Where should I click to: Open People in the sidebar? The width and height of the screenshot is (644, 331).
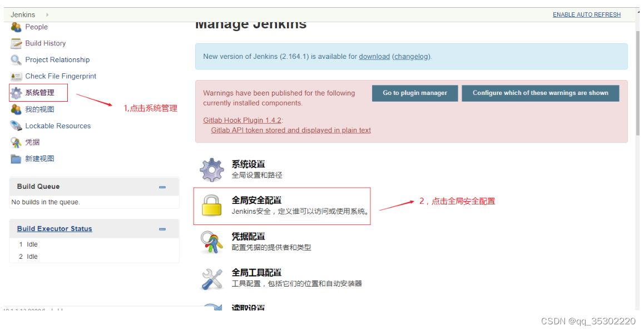[37, 27]
